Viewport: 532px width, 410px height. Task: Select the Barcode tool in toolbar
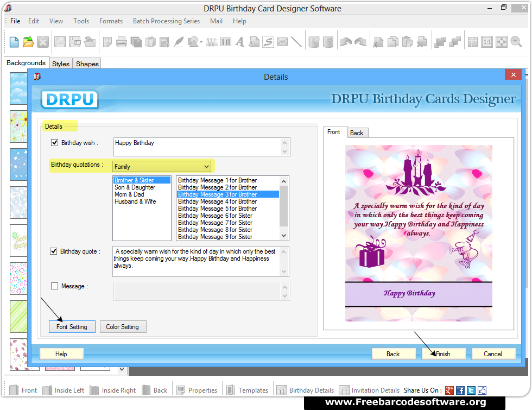click(226, 42)
